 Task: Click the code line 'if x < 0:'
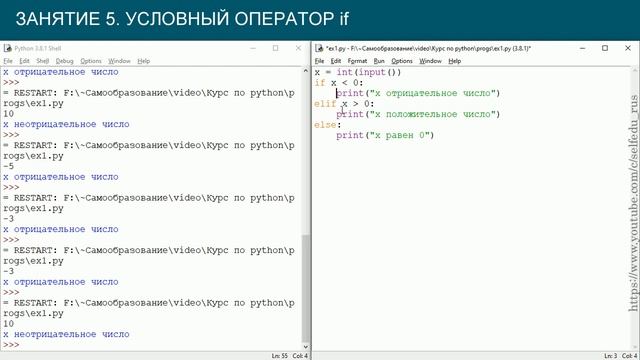[338, 83]
